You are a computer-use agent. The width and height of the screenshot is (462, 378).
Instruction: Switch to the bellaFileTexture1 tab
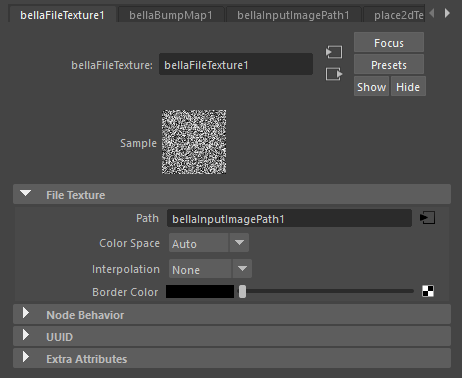(62, 15)
